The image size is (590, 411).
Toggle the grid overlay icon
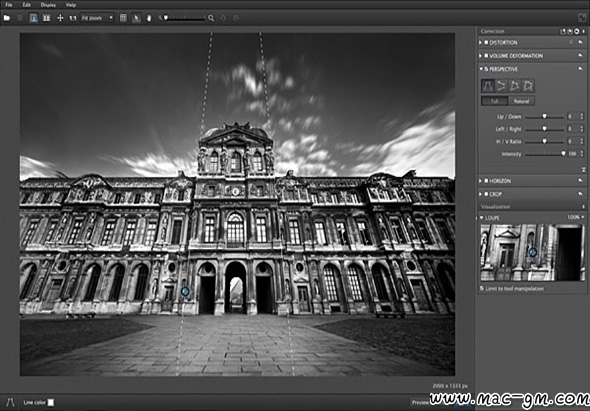[123, 18]
